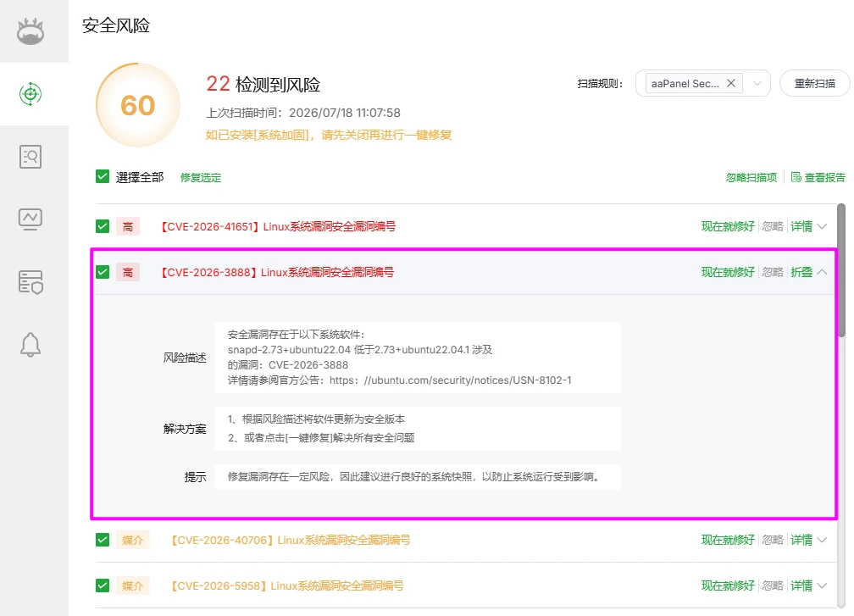The height and width of the screenshot is (616, 854).
Task: Open the 查看报告 link
Action: pos(824,178)
